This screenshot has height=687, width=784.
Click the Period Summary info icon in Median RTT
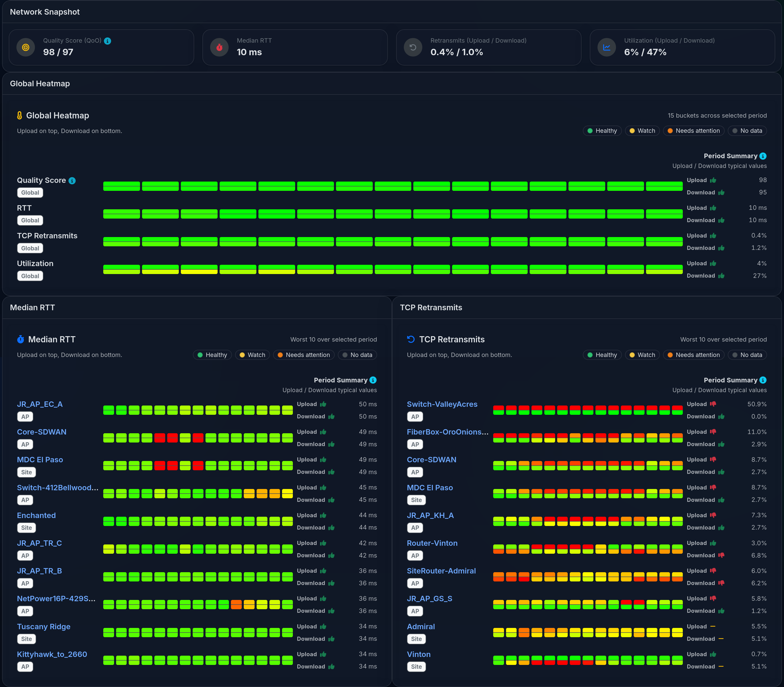tap(373, 380)
